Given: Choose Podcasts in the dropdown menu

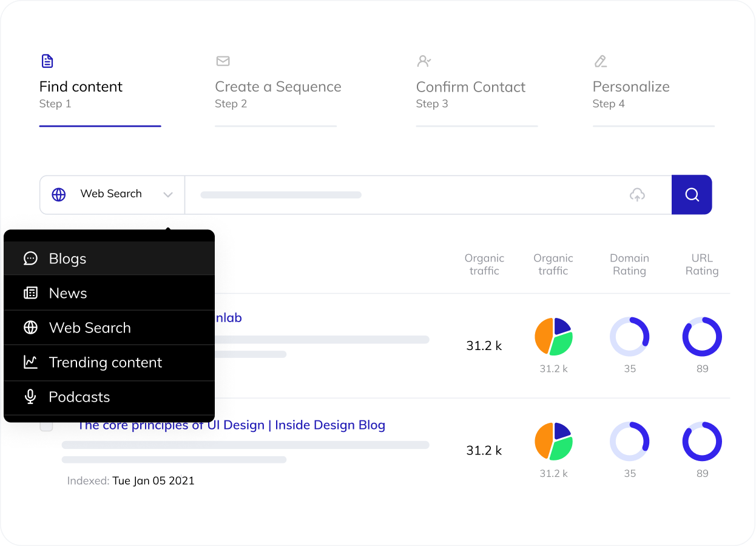Looking at the screenshot, I should (109, 397).
